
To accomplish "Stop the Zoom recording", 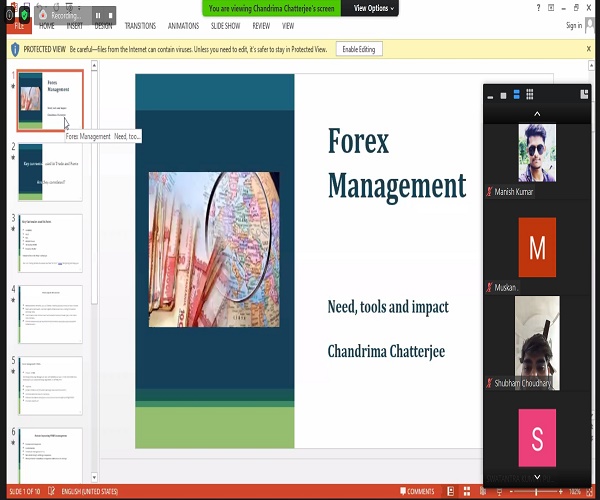I will (110, 15).
